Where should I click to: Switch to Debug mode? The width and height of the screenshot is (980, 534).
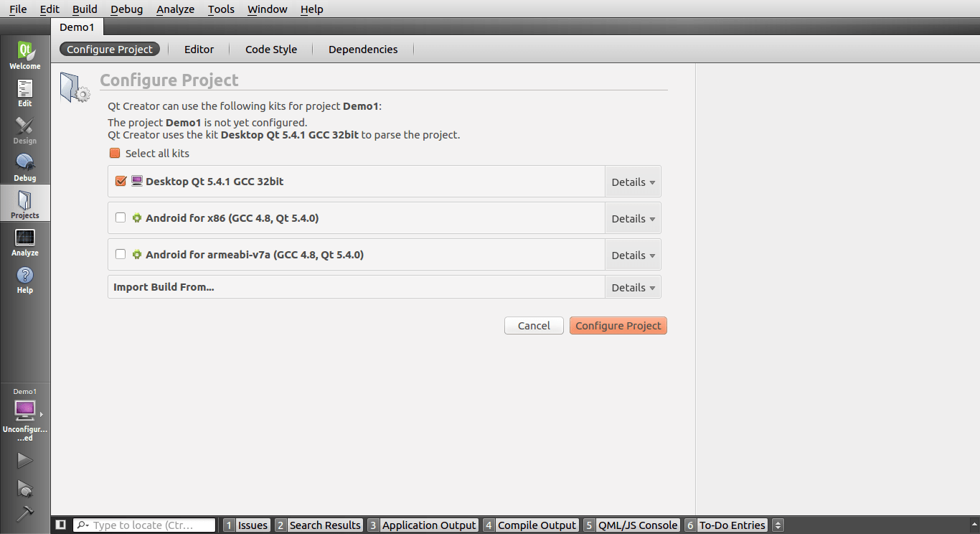(x=25, y=168)
